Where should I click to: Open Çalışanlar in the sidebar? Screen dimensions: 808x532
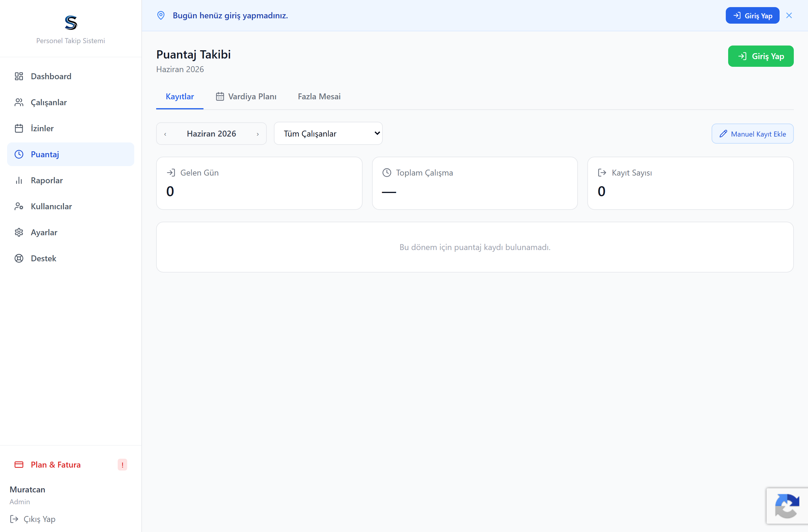(71, 103)
